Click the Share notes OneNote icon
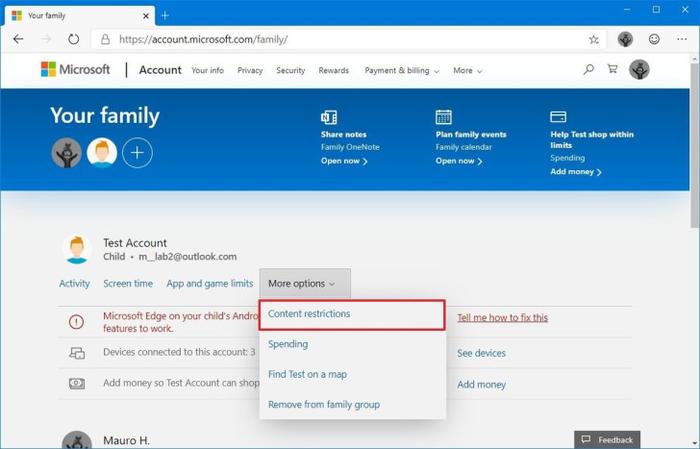Image resolution: width=700 pixels, height=449 pixels. 329,117
